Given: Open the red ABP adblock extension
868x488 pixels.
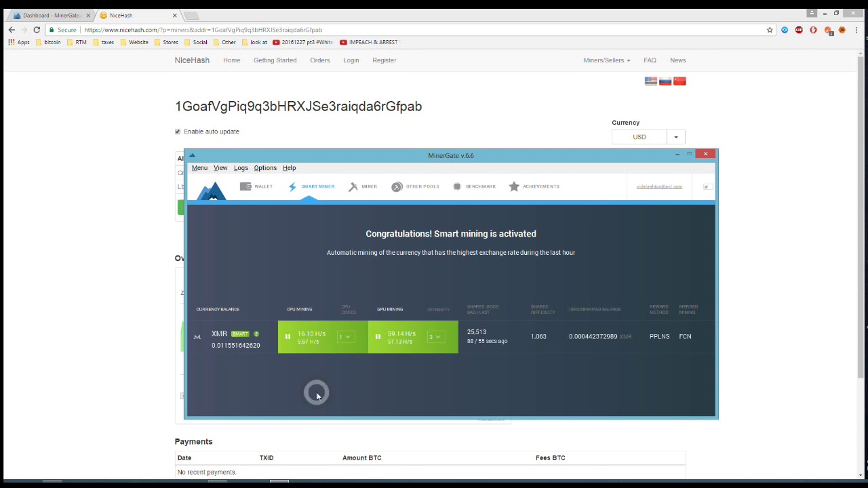Looking at the screenshot, I should click(x=799, y=30).
